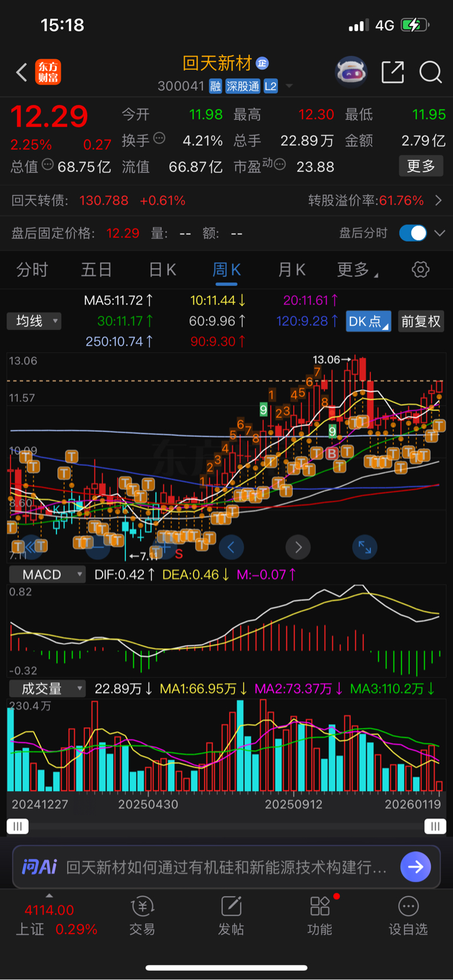Tap MA5:11.72 value
Image resolution: width=453 pixels, height=980 pixels.
[119, 301]
